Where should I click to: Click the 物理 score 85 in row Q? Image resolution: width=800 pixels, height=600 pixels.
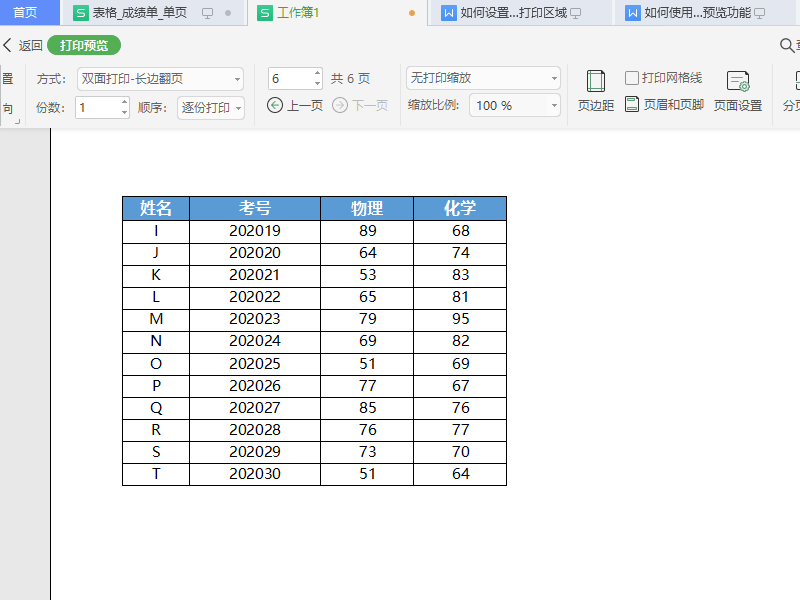(x=367, y=408)
